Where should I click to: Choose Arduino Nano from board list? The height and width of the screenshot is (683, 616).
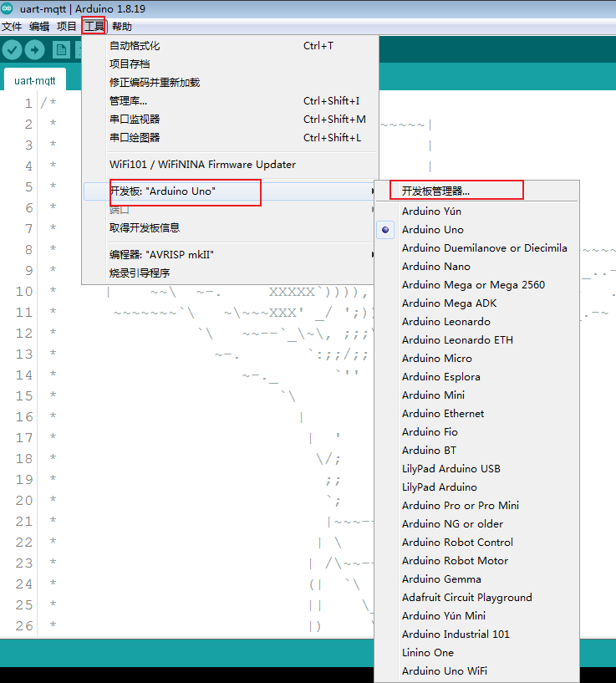(x=435, y=267)
